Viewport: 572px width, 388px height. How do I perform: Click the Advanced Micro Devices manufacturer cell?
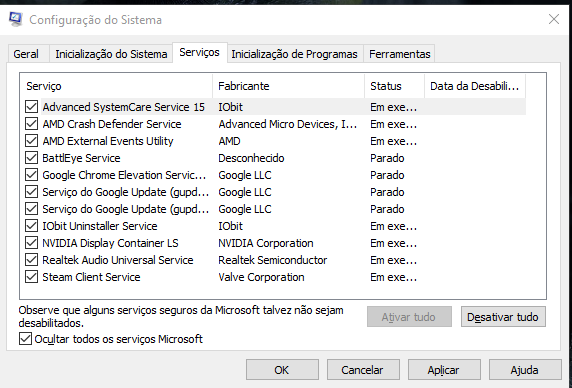(287, 124)
